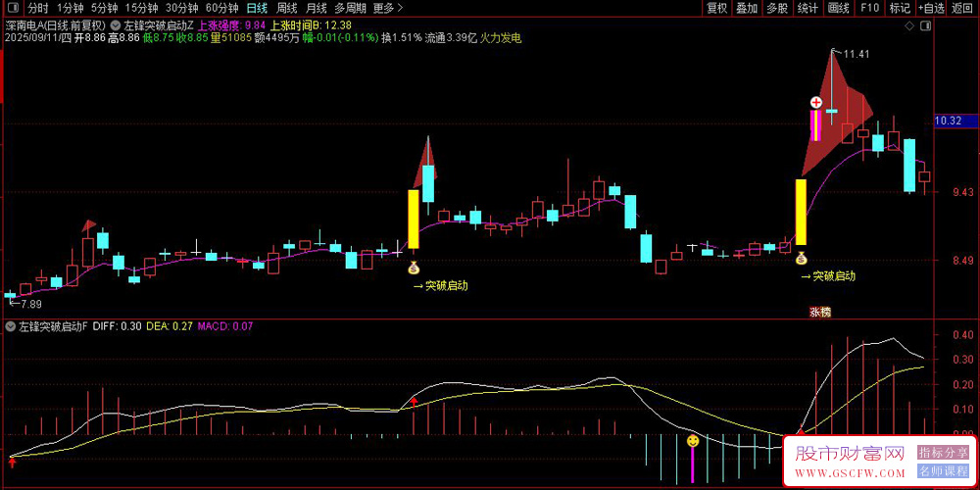Click the side panel toggle icon top-right
Viewport: 980px width, 490px height.
point(925,25)
